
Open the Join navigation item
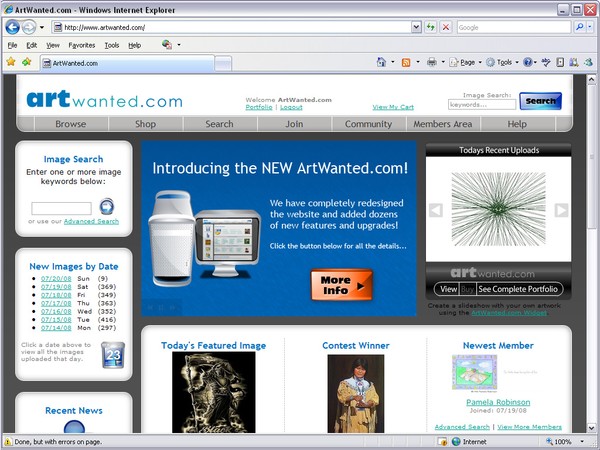[x=294, y=124]
